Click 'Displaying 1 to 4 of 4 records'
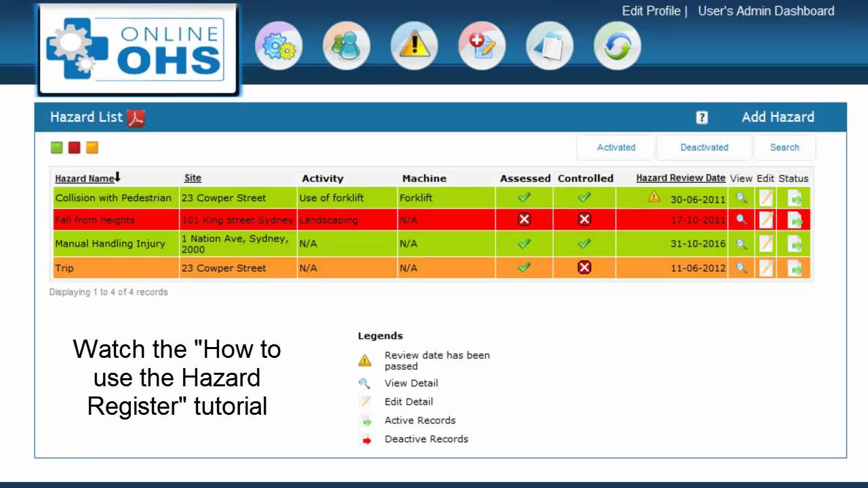Viewport: 868px width, 488px height. tap(108, 292)
